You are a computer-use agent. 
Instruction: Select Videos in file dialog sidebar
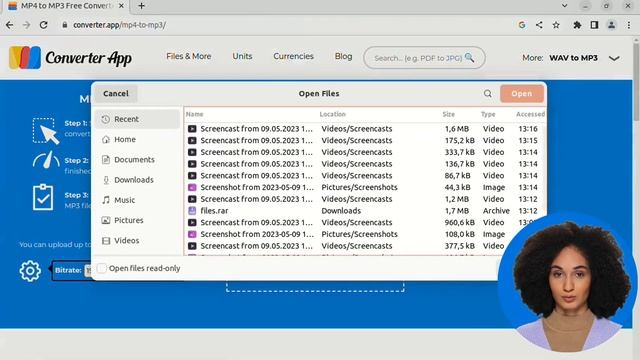(x=137, y=240)
